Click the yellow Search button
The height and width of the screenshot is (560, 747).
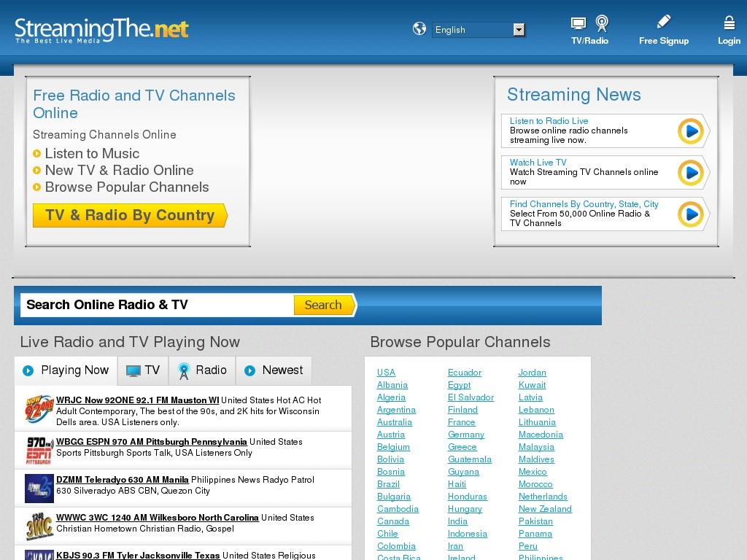coord(325,305)
